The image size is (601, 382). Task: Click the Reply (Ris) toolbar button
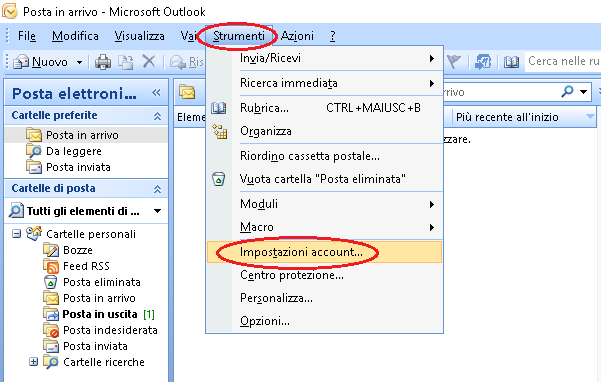click(187, 62)
